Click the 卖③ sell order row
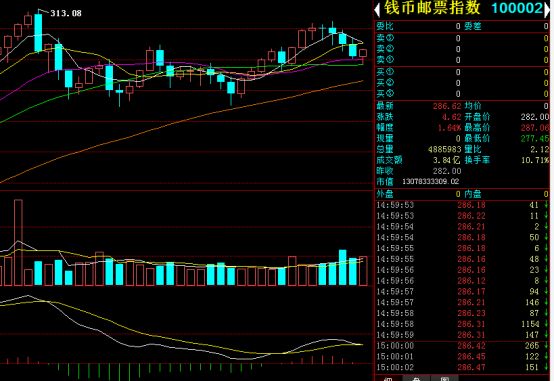 click(462, 37)
